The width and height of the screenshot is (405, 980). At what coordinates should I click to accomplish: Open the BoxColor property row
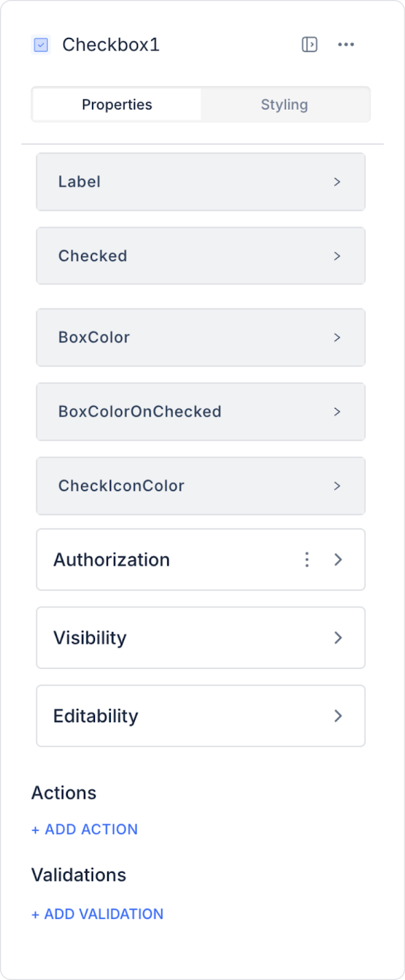pos(201,337)
